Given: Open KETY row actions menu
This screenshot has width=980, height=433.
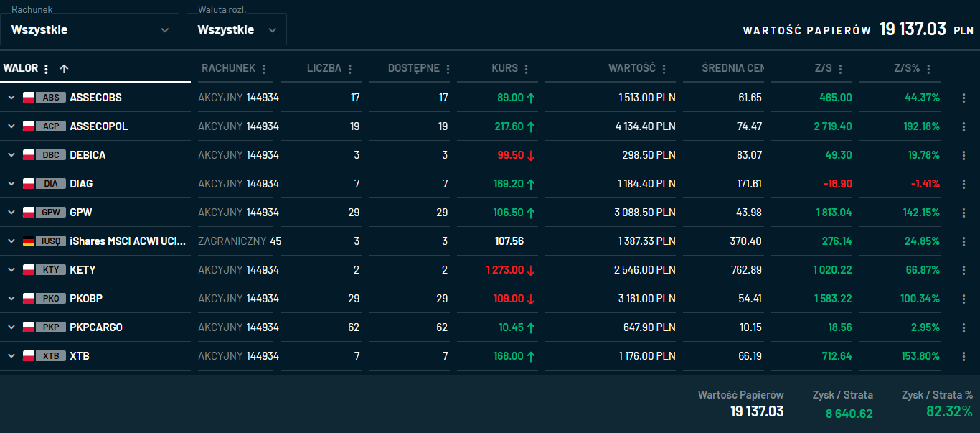Looking at the screenshot, I should pos(964,270).
